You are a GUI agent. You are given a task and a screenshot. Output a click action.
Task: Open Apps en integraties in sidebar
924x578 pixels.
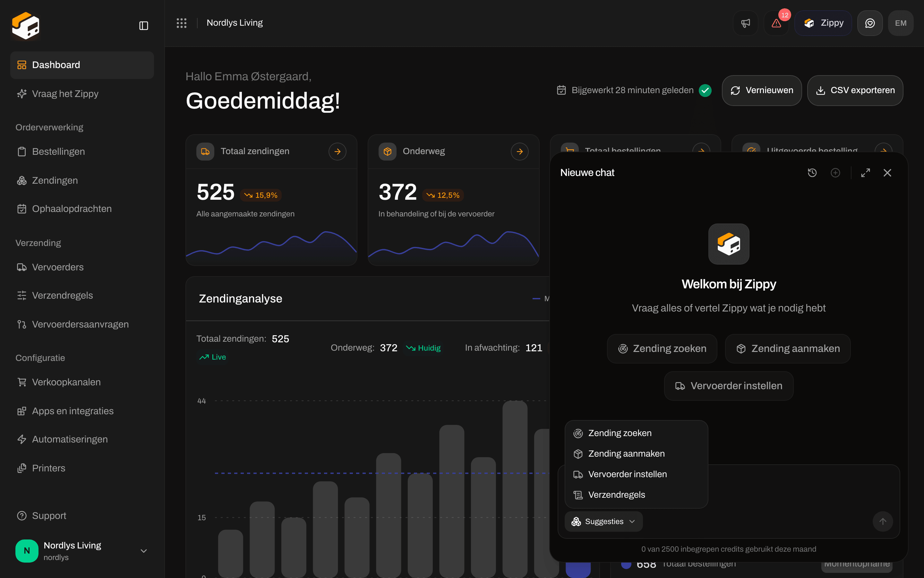[82, 411]
